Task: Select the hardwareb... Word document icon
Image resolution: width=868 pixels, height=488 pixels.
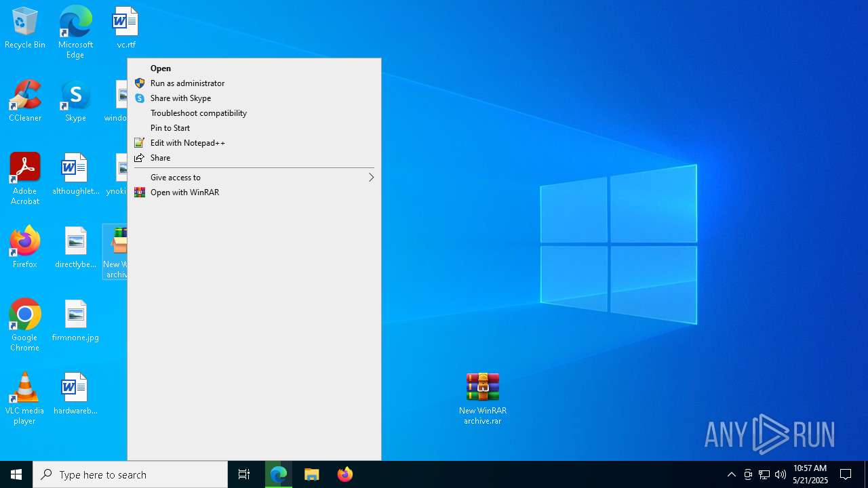Action: [x=75, y=394]
